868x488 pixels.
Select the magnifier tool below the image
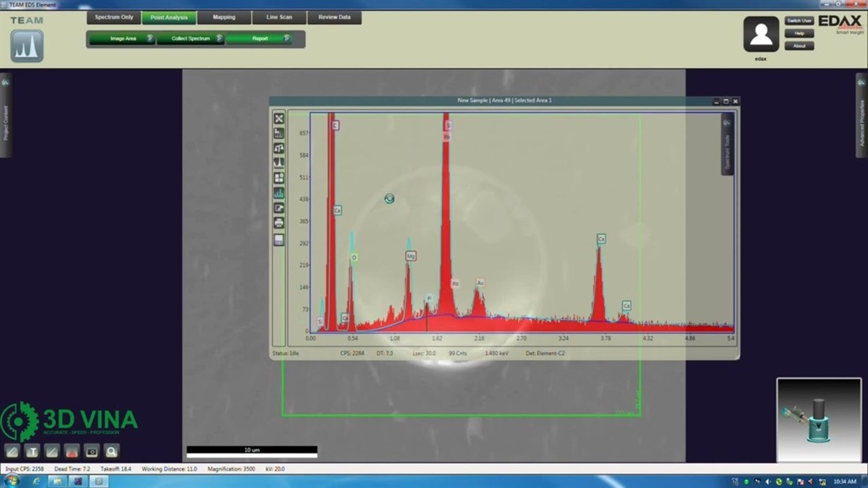coord(111,451)
